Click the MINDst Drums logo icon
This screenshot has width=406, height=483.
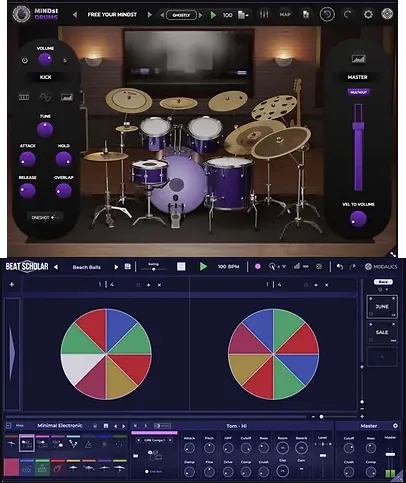point(21,14)
